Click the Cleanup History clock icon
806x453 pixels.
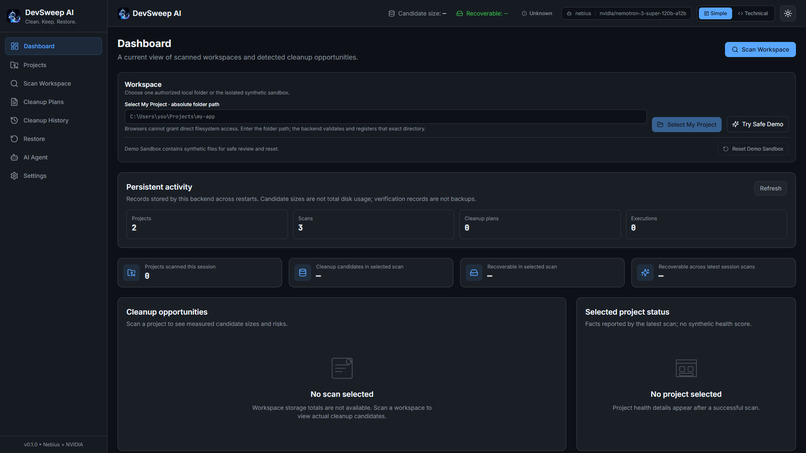click(x=14, y=120)
